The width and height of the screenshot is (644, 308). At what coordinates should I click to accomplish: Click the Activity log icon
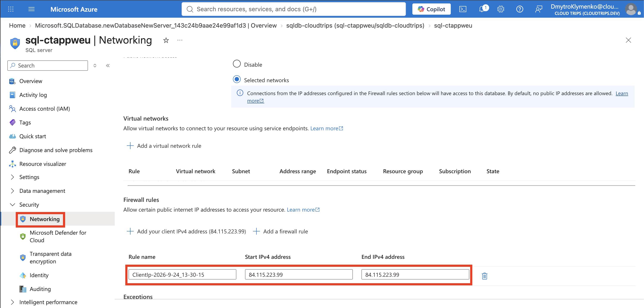(x=12, y=95)
